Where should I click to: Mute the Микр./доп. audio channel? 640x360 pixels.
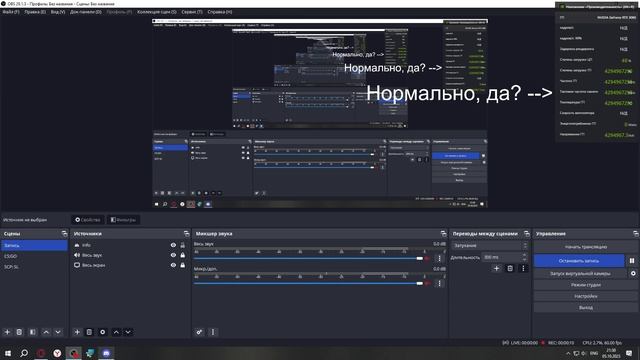click(x=427, y=283)
